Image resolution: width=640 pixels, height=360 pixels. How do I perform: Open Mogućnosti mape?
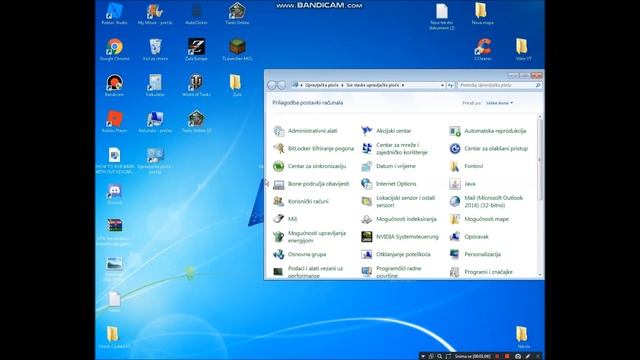tap(479, 219)
